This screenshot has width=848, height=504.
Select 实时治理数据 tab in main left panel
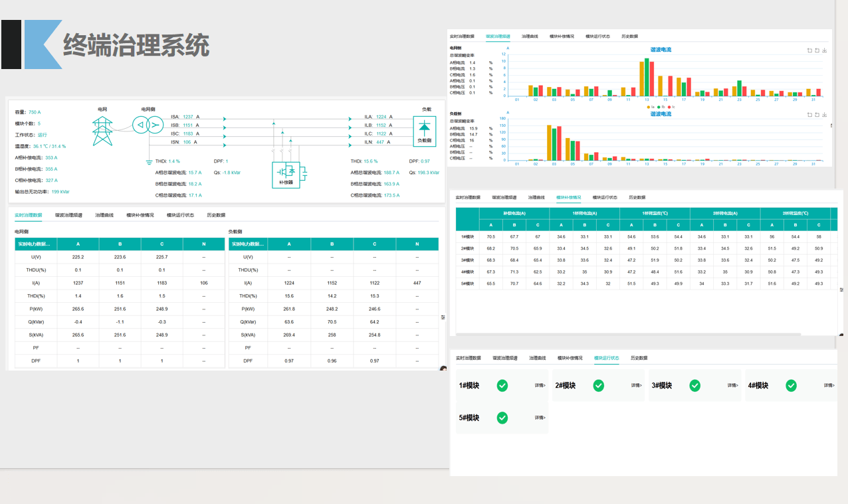[29, 215]
